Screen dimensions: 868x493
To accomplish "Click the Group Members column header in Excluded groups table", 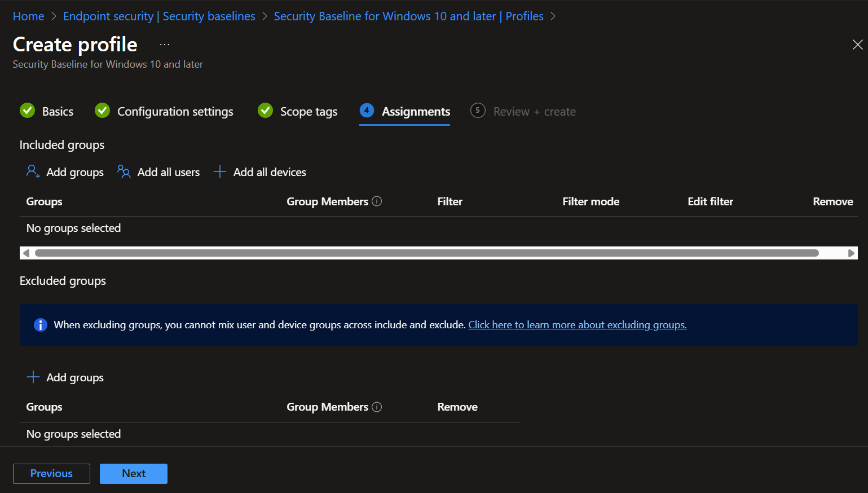I will point(327,407).
